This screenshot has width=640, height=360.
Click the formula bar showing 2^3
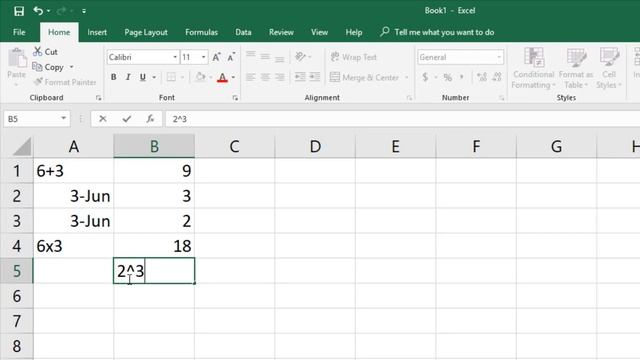tap(402, 119)
